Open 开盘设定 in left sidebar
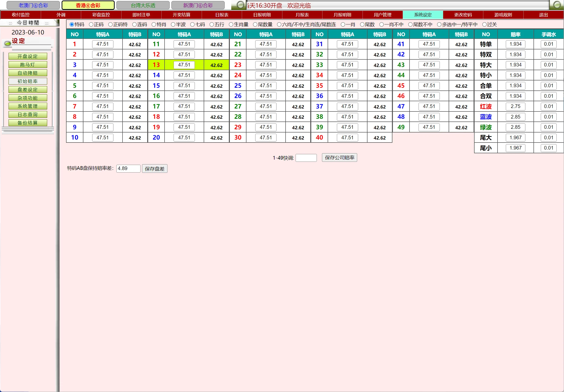Viewport: 564px width, 392px height. pos(28,56)
